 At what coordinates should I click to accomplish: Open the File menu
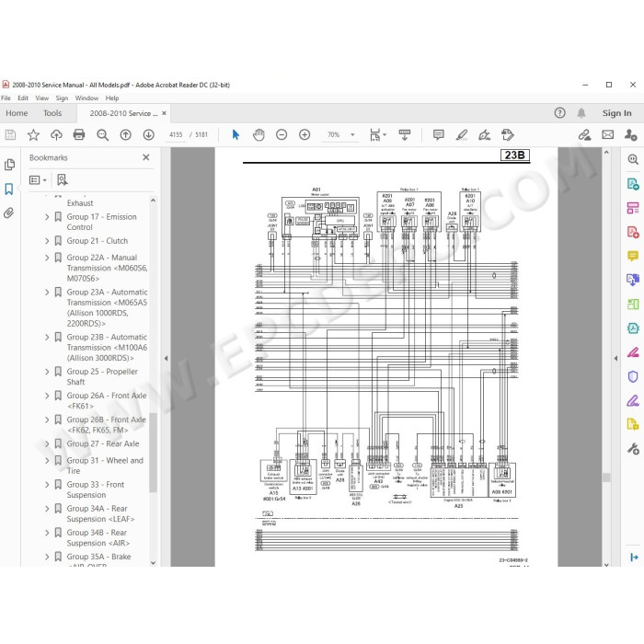tap(6, 98)
